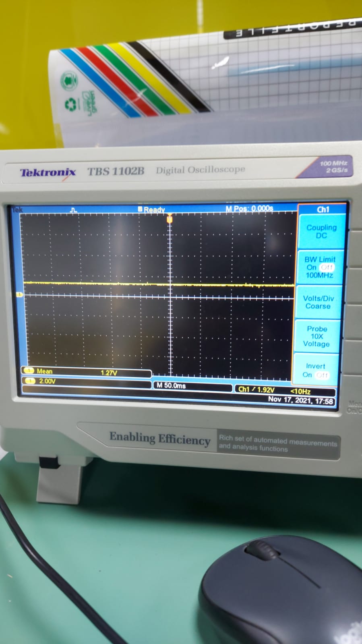Click the pulse trigger icon in status bar

73,210
